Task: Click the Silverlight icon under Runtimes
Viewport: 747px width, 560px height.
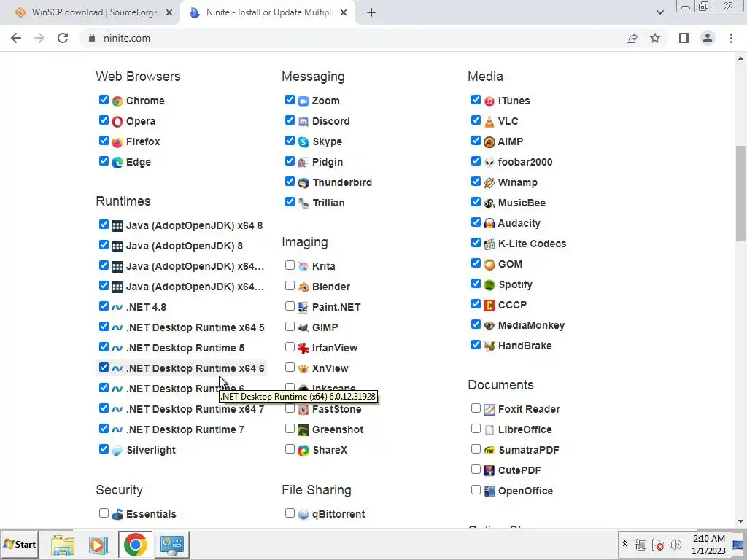Action: point(117,451)
